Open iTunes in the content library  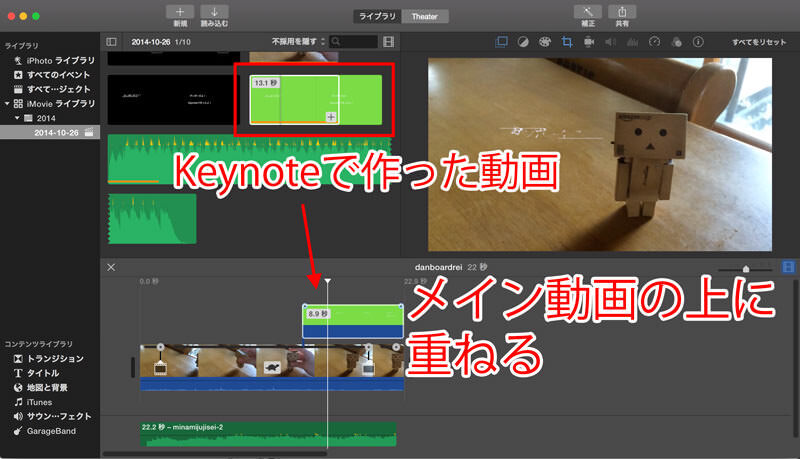(33, 402)
